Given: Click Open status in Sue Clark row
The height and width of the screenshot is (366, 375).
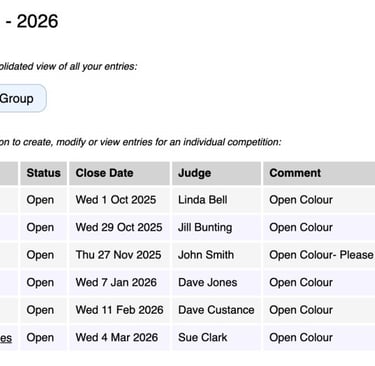Looking at the screenshot, I should pos(40,338).
